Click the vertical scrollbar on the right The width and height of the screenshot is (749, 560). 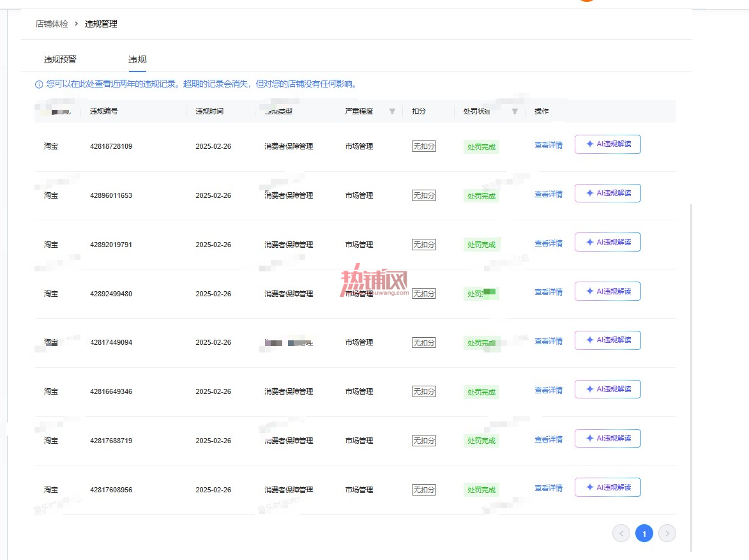click(x=691, y=377)
